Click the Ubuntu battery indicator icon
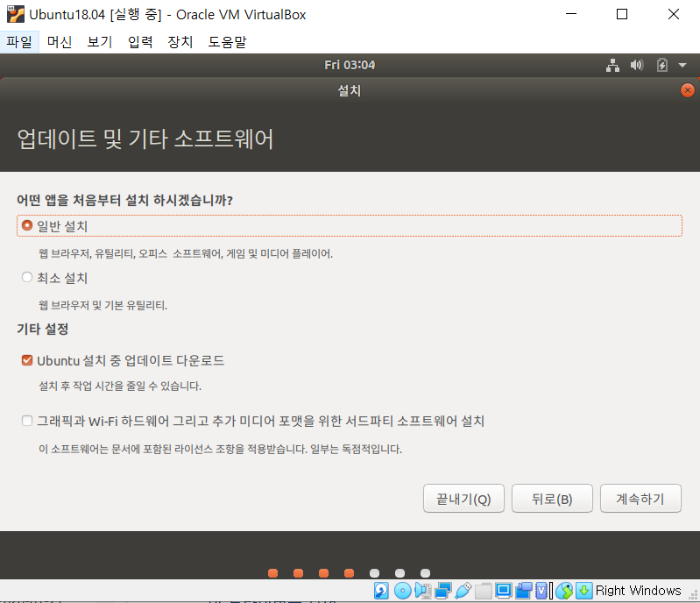 click(x=662, y=65)
